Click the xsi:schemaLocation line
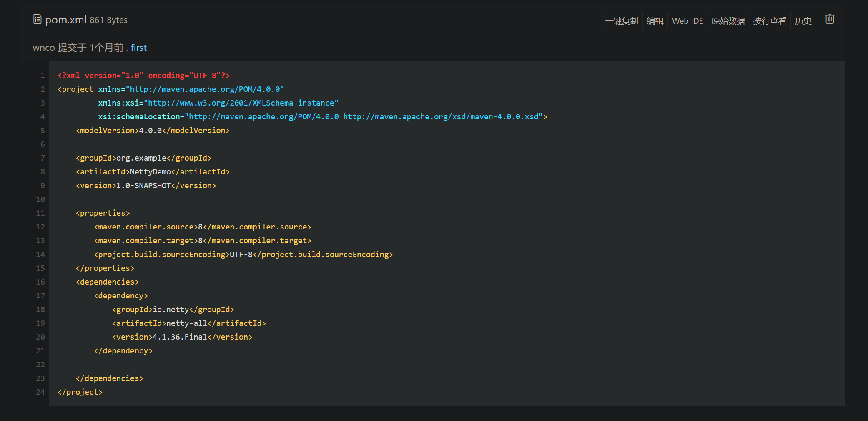 point(323,117)
